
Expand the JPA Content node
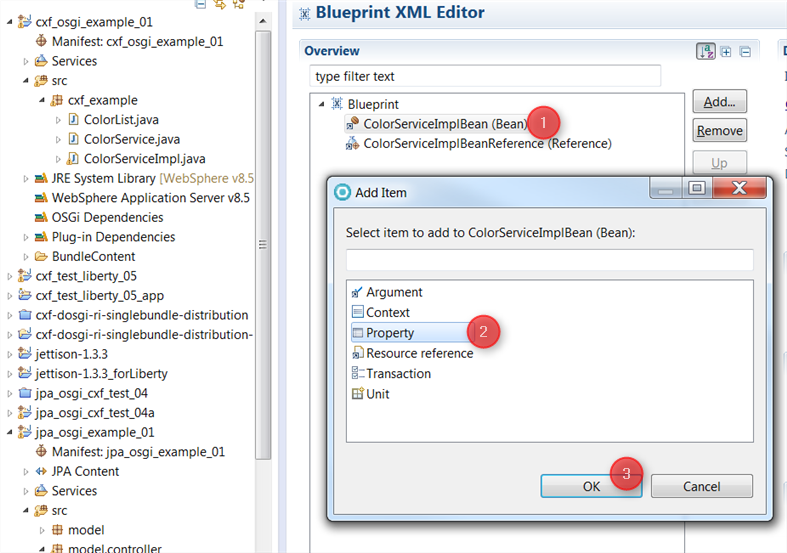click(x=26, y=471)
